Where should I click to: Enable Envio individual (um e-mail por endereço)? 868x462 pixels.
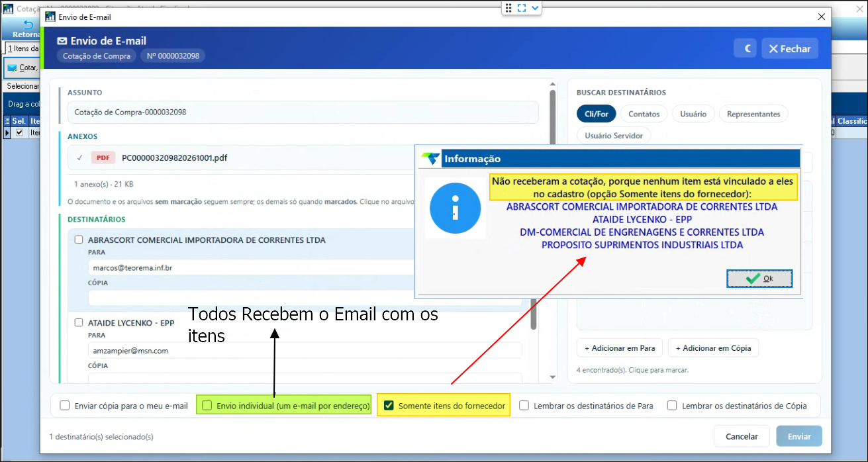pyautogui.click(x=207, y=406)
